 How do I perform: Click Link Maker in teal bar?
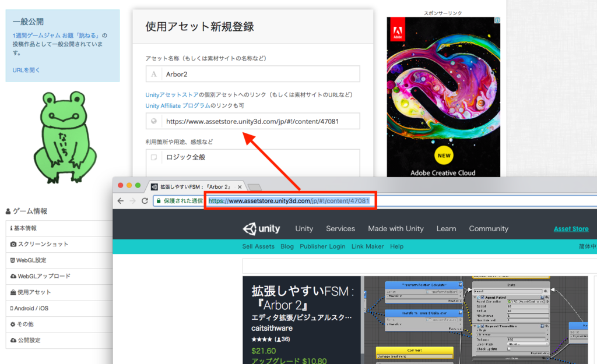point(367,246)
